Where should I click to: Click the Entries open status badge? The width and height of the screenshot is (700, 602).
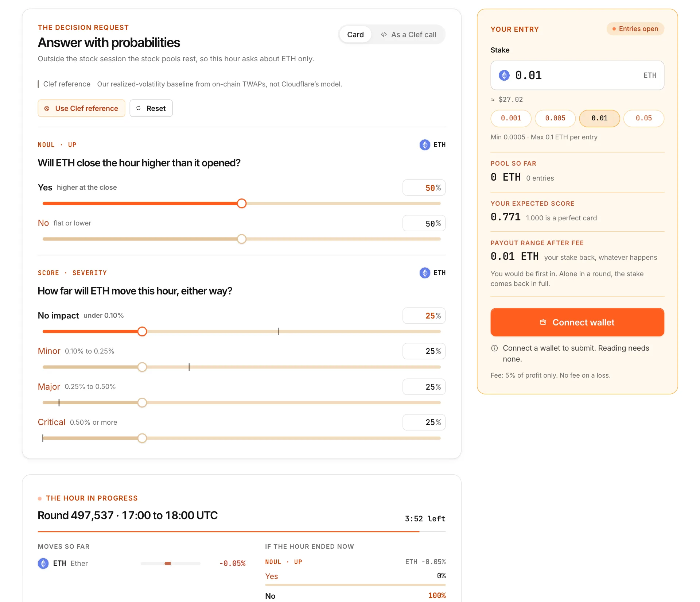pyautogui.click(x=635, y=29)
